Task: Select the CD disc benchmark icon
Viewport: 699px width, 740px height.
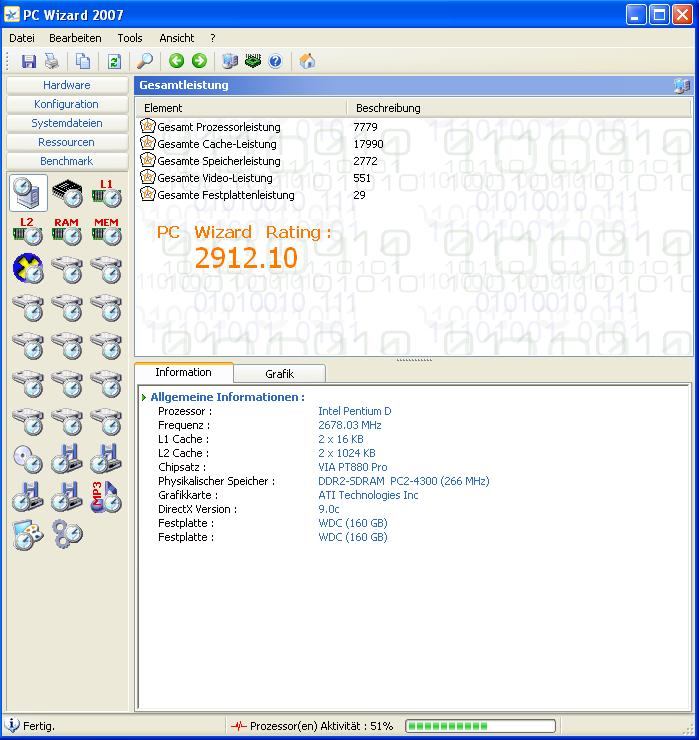Action: tap(28, 459)
